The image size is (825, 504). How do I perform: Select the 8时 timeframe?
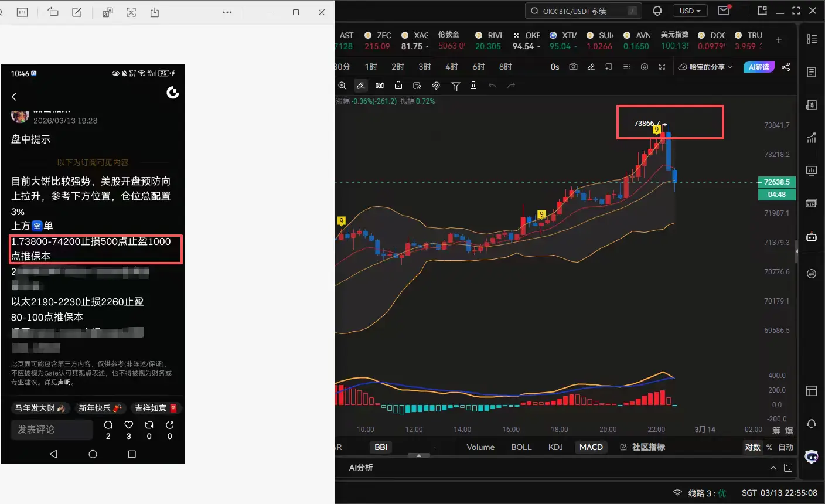point(506,67)
